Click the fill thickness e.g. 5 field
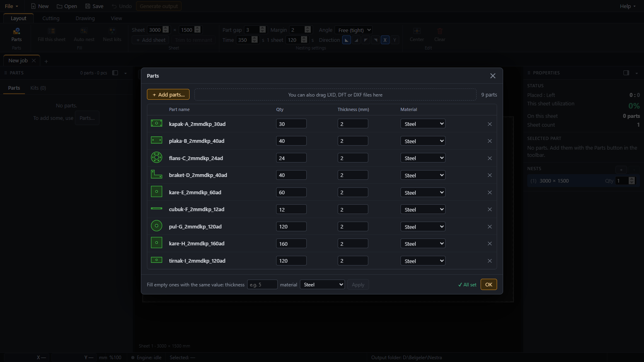Viewport: 644px width, 362px height. pos(262,284)
